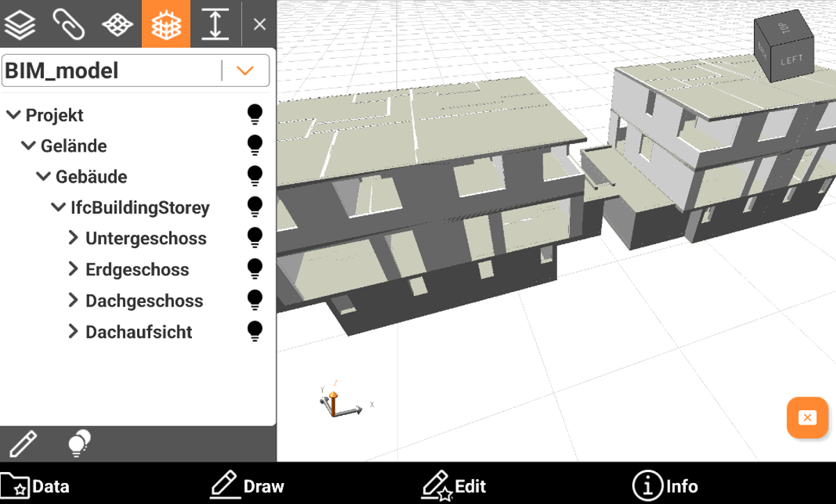Viewport: 836px width, 504px height.
Task: Select the surface mesh icon
Action: click(118, 24)
